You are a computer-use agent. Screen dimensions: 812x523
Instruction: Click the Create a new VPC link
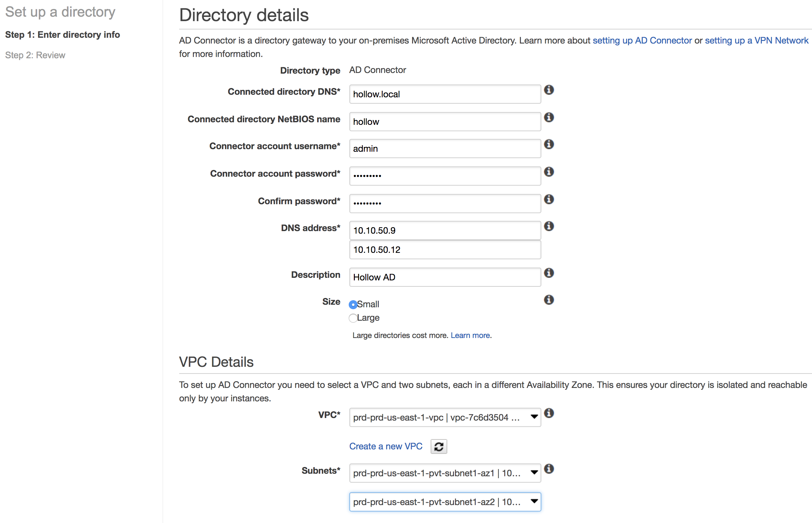[x=386, y=446]
